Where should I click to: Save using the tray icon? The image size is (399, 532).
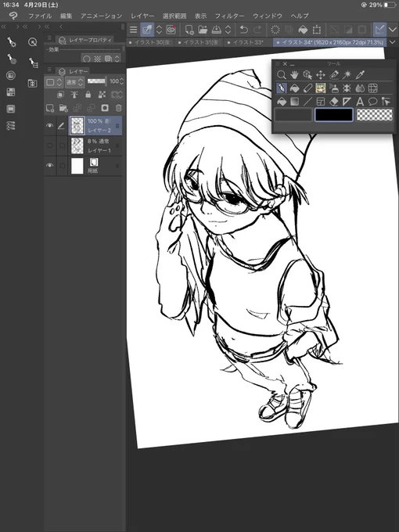point(217,30)
